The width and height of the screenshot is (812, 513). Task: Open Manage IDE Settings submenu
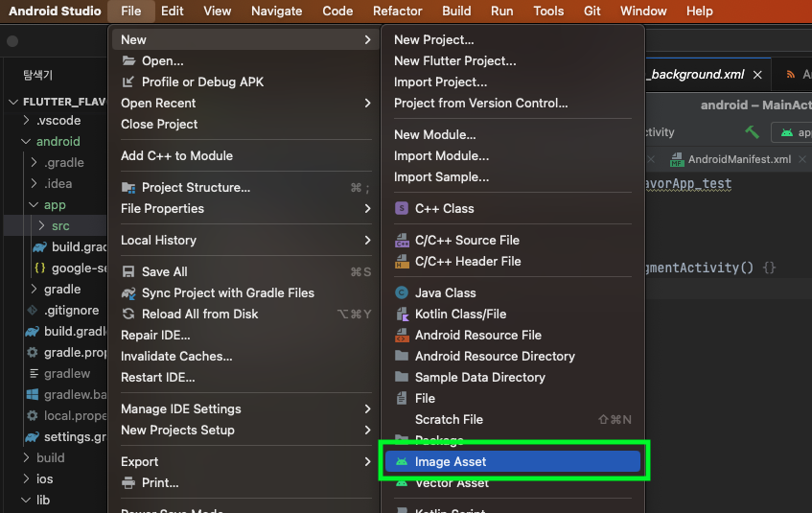246,409
